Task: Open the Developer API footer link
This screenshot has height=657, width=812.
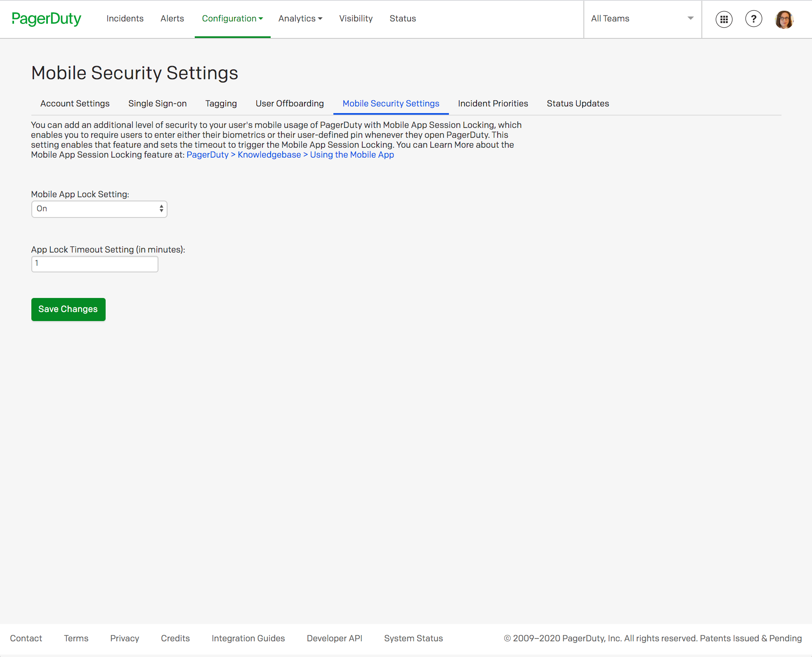Action: (334, 638)
